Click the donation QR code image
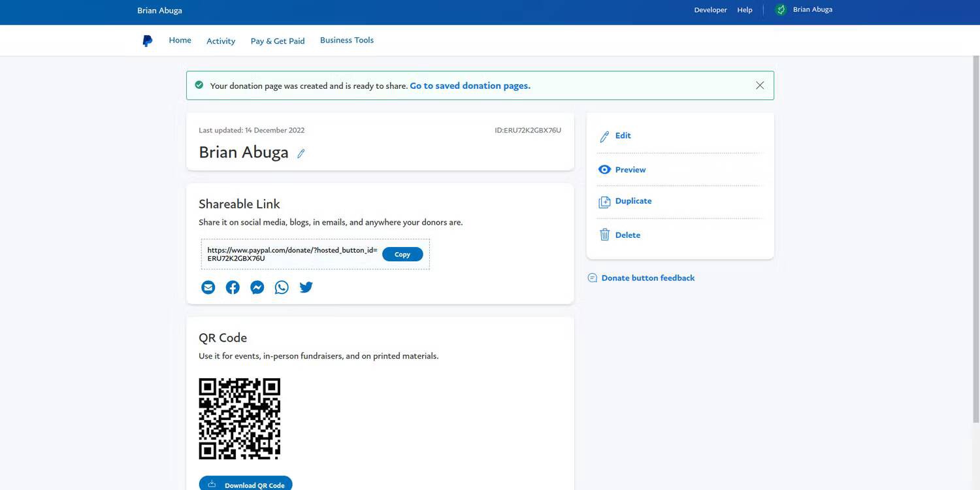The width and height of the screenshot is (980, 490). [240, 419]
